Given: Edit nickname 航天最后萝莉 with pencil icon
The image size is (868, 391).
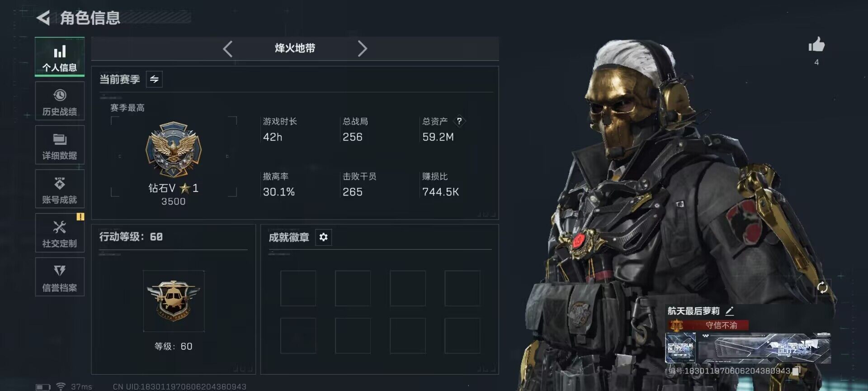Looking at the screenshot, I should coord(729,311).
